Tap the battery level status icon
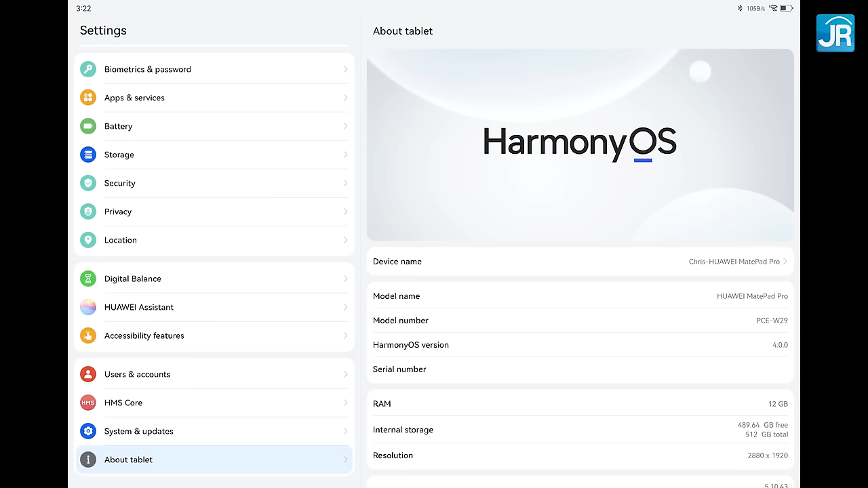 (786, 8)
